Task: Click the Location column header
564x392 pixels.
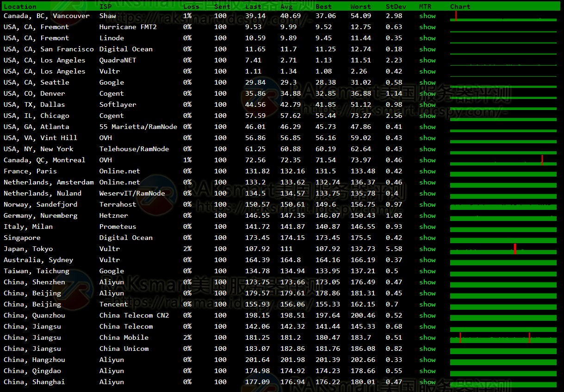Action: [x=20, y=6]
